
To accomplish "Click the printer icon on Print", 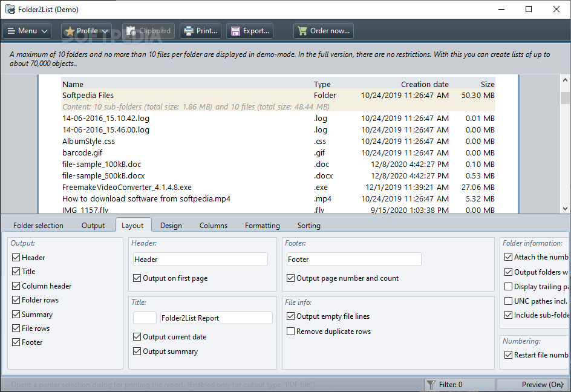I will pos(189,31).
